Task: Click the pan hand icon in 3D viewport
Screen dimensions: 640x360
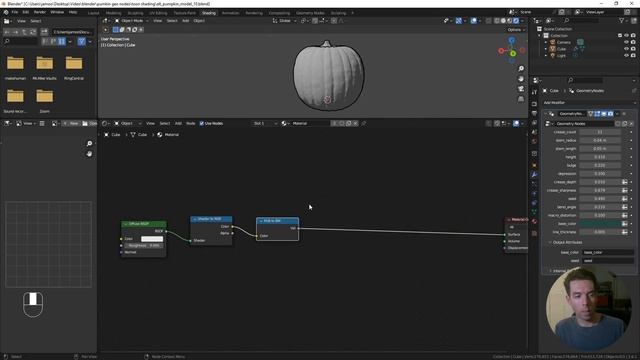Action: tap(521, 79)
